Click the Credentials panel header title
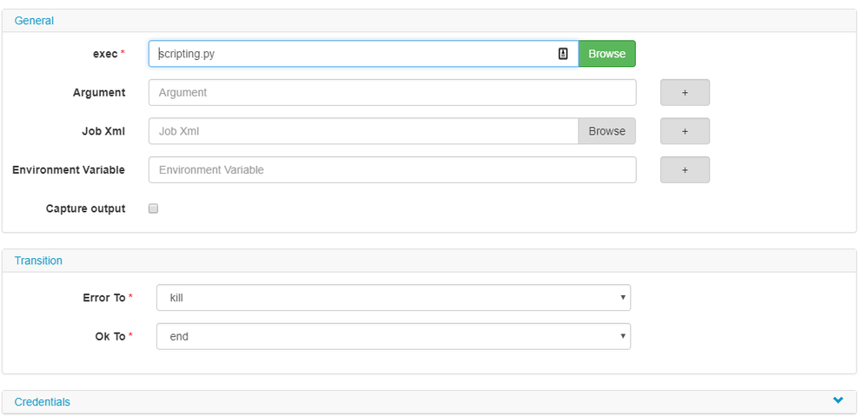Viewport: 868px width, 416px height. (43, 402)
